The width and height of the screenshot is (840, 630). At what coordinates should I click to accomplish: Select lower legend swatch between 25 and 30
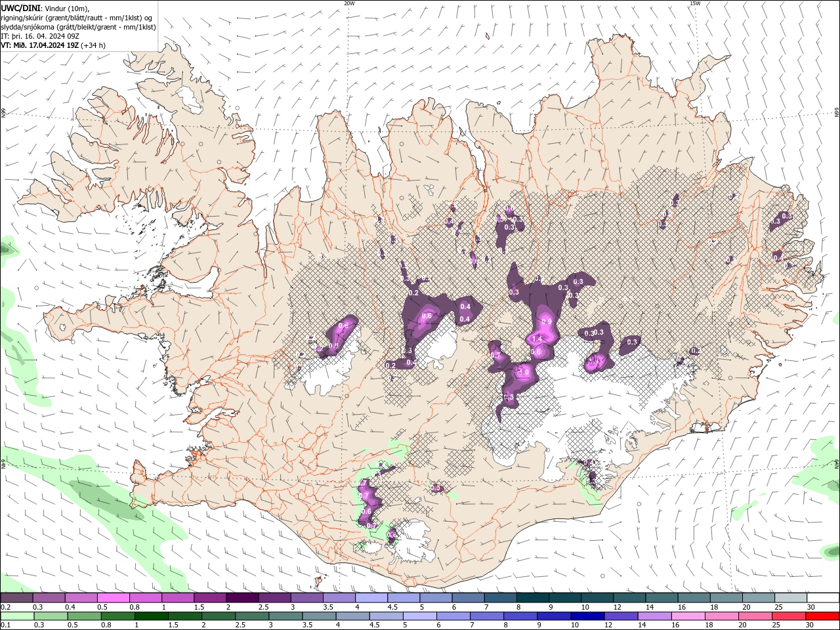point(789,616)
